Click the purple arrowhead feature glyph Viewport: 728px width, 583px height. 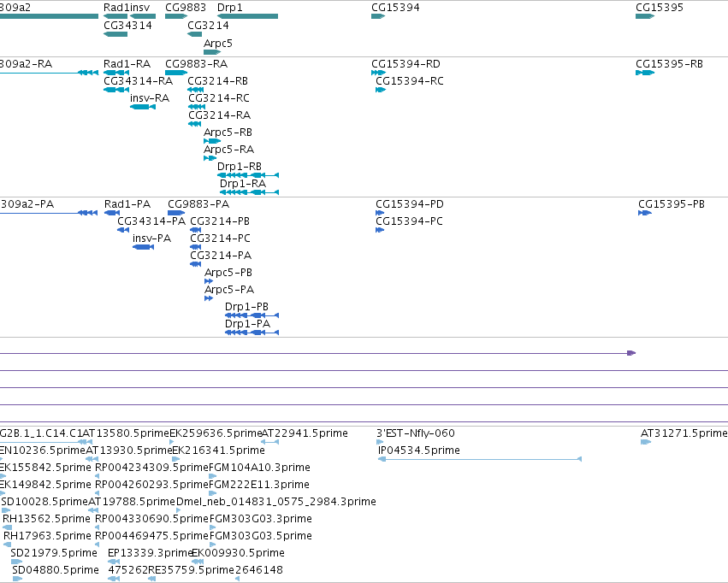pyautogui.click(x=631, y=353)
